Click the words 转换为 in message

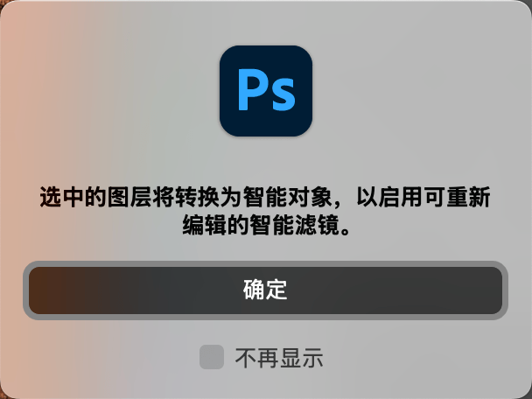coord(208,197)
